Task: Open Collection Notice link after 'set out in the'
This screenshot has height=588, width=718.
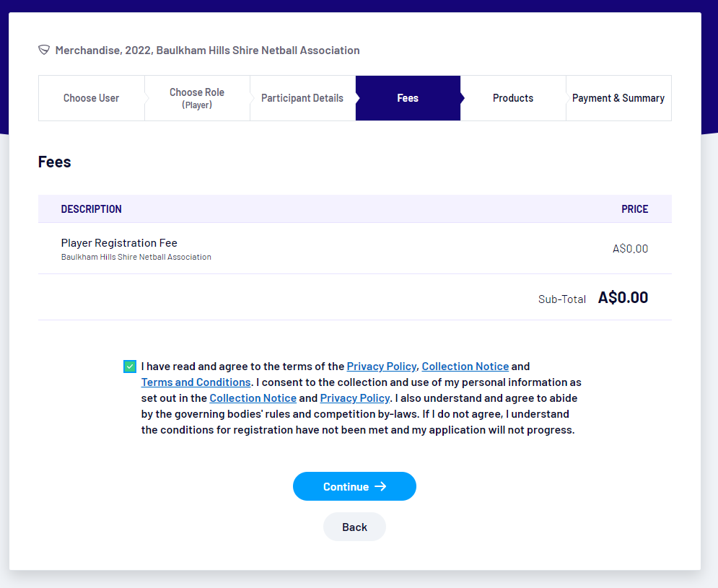Action: pos(253,398)
